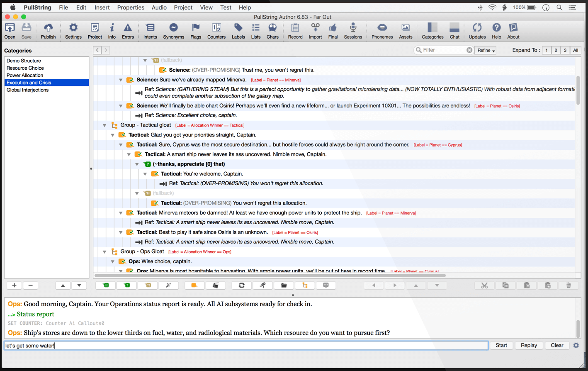
Task: Click the magic wand icon
Action: coord(168,286)
